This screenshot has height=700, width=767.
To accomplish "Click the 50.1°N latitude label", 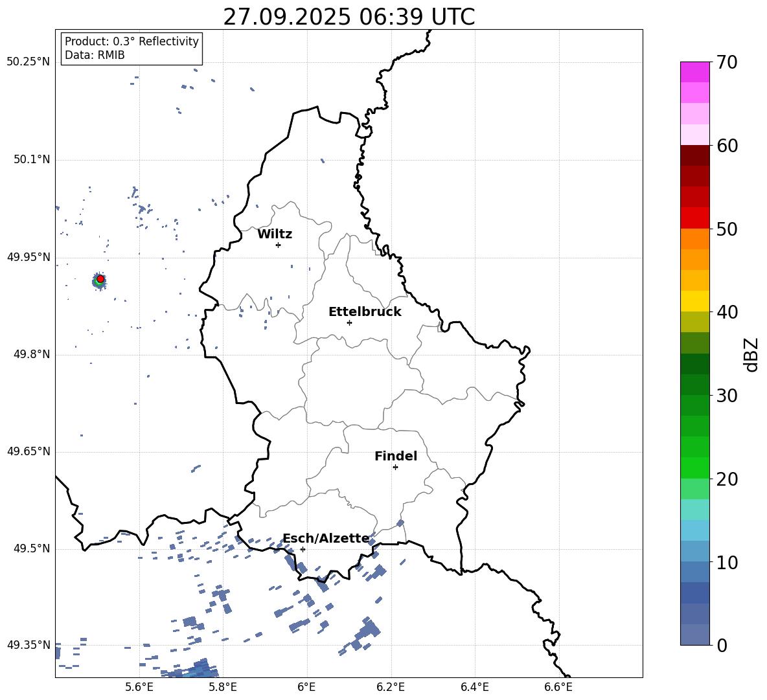I will 32,160.
